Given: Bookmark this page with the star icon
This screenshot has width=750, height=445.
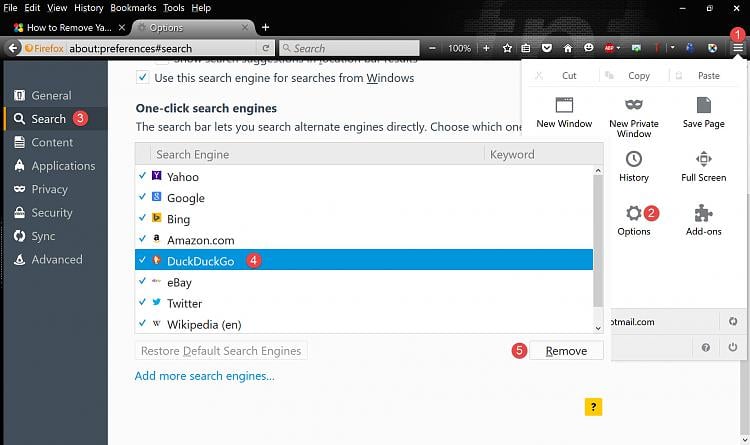Looking at the screenshot, I should pyautogui.click(x=507, y=48).
